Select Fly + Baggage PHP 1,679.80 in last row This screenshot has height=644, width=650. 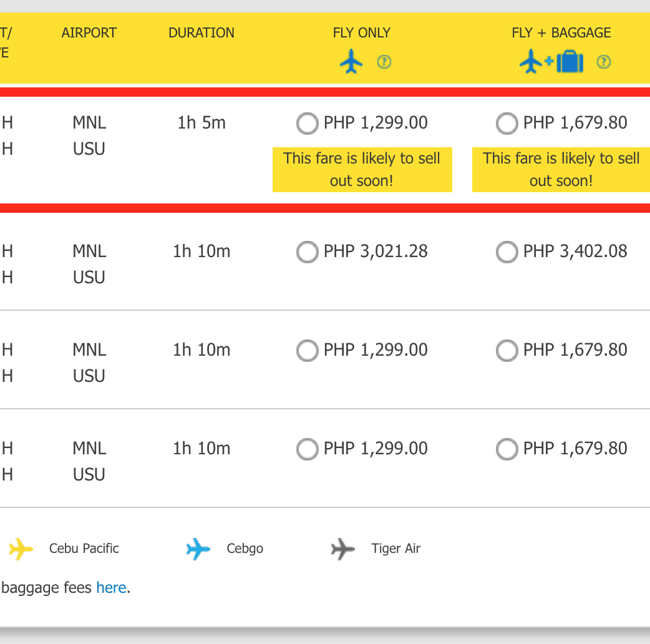pyautogui.click(x=507, y=449)
